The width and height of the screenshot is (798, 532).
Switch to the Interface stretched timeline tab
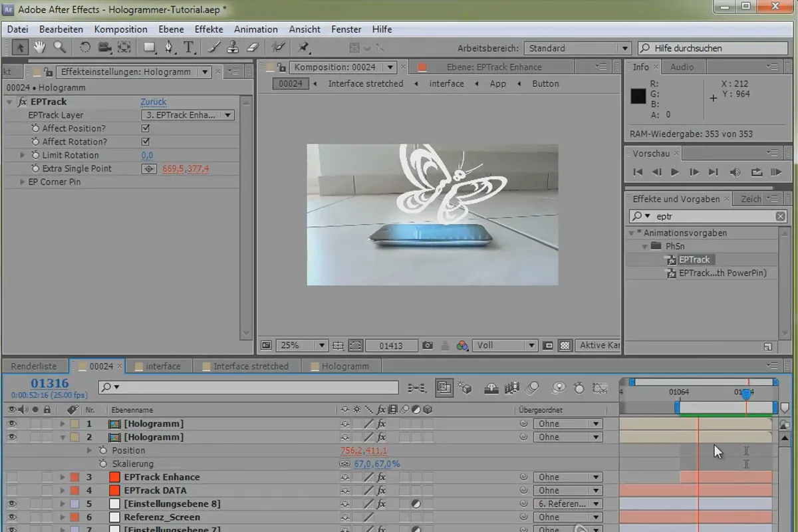251,366
